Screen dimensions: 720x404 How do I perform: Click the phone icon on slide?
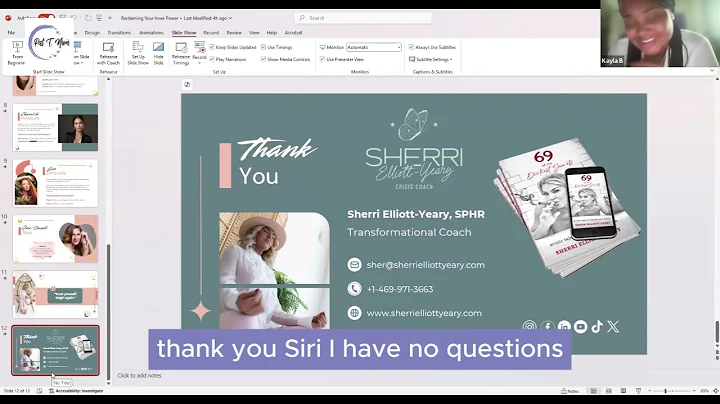[x=354, y=289]
